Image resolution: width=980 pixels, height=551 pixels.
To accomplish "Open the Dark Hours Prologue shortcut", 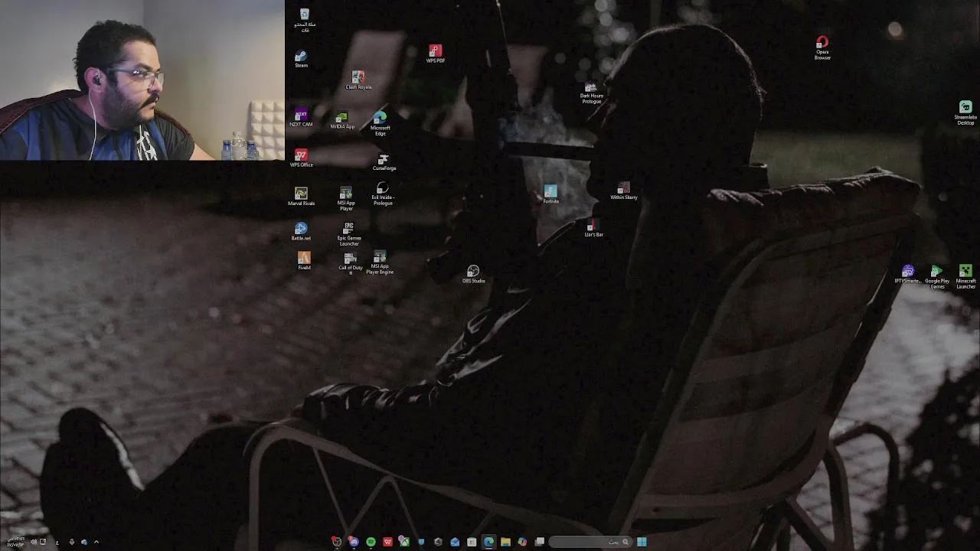I will coord(591,93).
